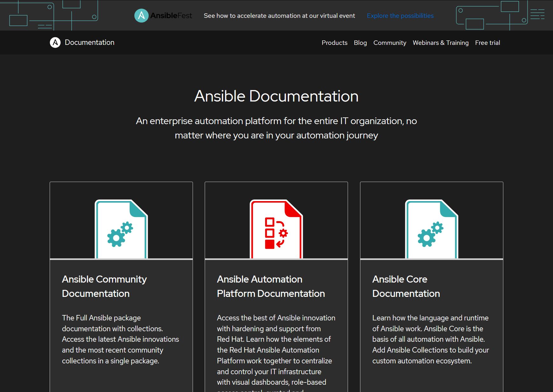
Task: Open the red Automation Platform document icon
Action: click(x=276, y=229)
